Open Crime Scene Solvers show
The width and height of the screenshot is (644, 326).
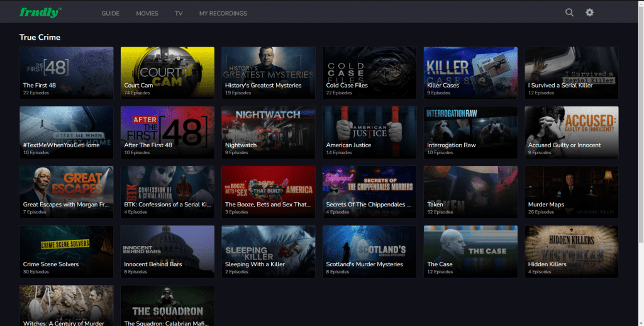(x=67, y=252)
